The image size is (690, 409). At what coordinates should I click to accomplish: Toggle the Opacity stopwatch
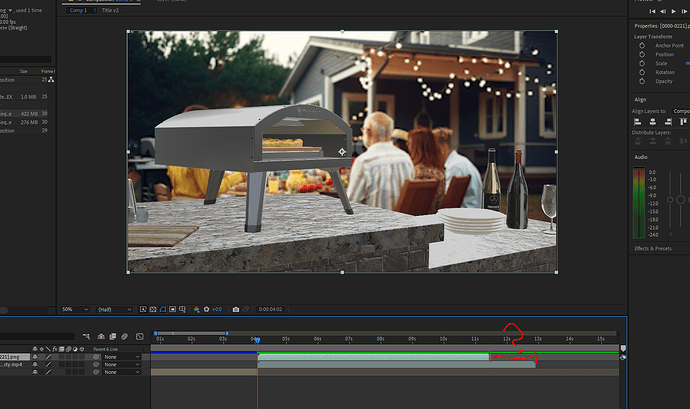pos(642,81)
